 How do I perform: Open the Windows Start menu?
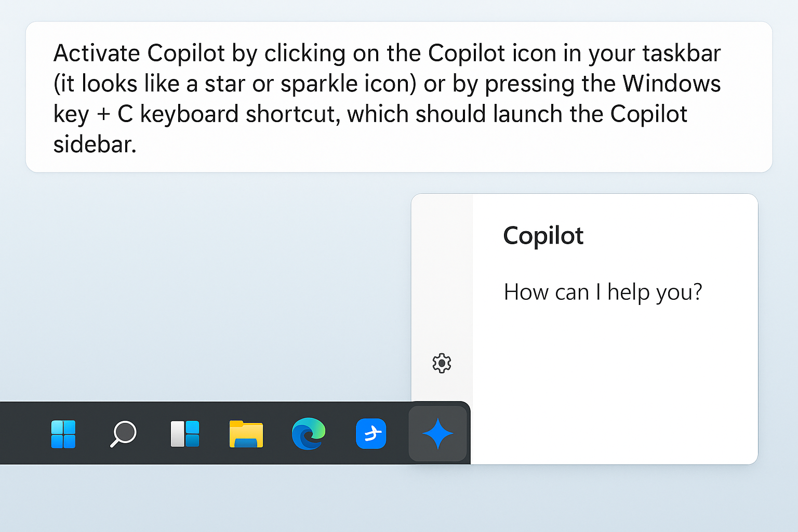click(x=63, y=434)
